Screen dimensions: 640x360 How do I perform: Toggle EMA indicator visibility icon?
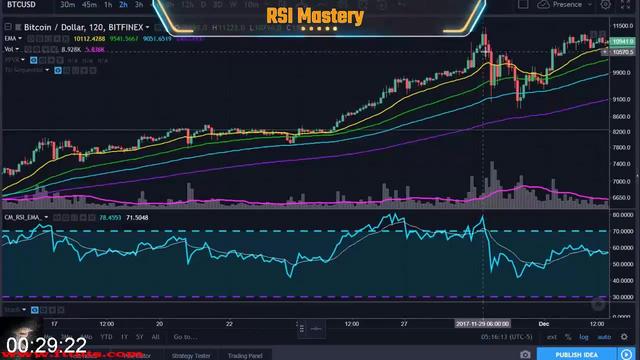[31, 39]
